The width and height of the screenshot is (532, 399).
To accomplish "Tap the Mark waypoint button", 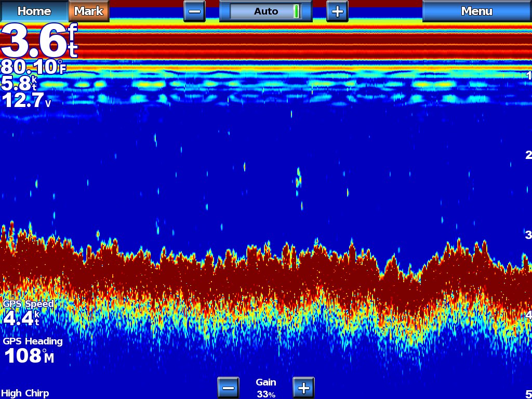I will click(89, 11).
